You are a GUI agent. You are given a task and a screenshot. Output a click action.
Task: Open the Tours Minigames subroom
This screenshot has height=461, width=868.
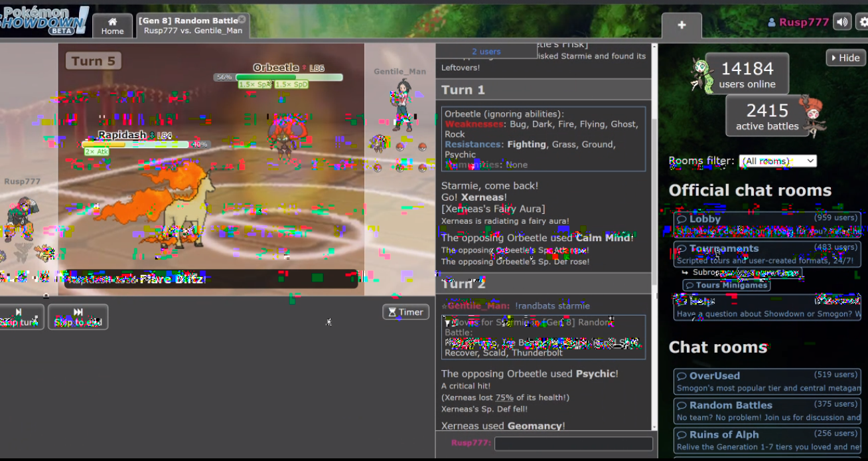click(x=727, y=285)
